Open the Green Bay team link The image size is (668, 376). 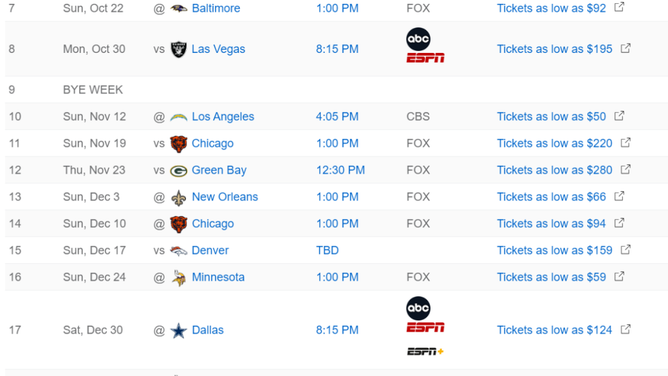219,170
